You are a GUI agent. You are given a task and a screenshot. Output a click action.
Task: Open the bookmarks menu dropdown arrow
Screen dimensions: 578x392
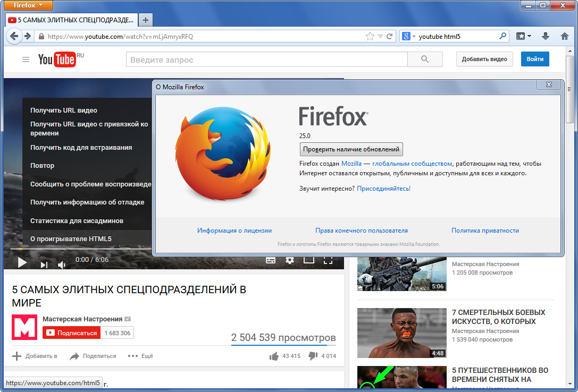tap(529, 36)
